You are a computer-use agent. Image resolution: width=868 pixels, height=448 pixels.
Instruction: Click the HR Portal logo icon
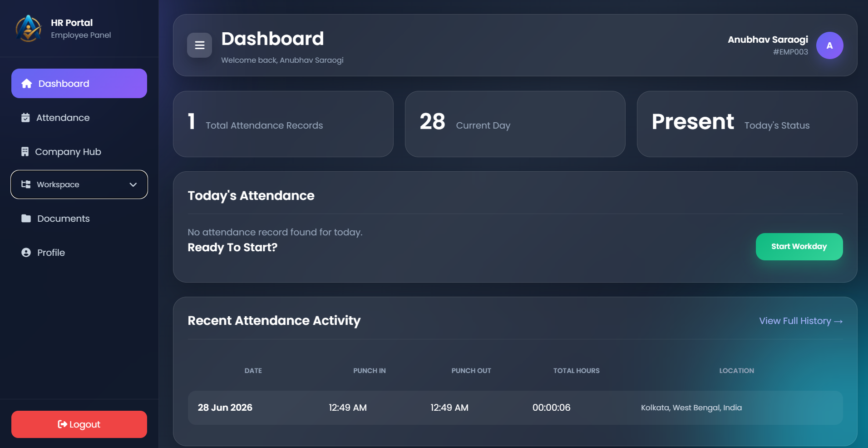point(29,28)
